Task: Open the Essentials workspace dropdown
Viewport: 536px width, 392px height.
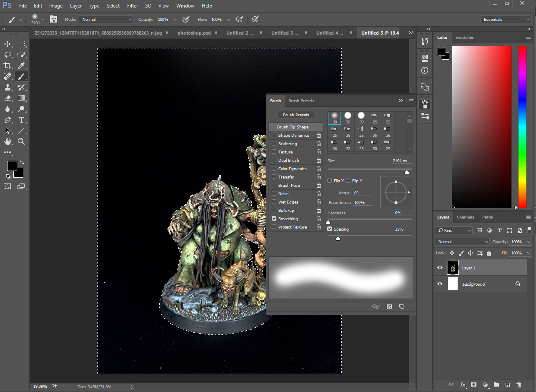Action: pyautogui.click(x=505, y=20)
